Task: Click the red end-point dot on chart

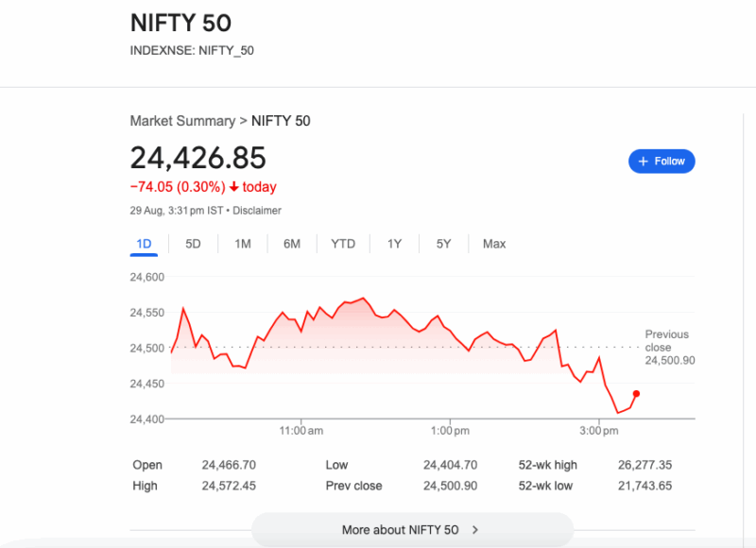Action: 636,394
